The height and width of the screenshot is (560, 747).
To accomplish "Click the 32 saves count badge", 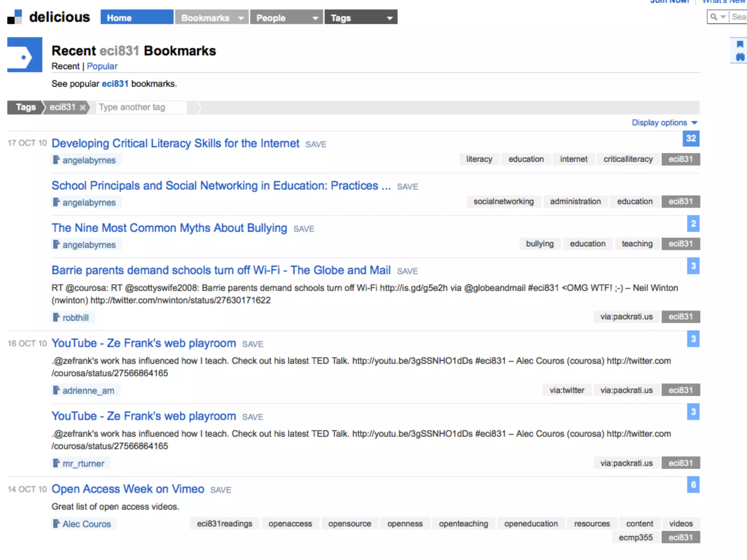I will 691,139.
